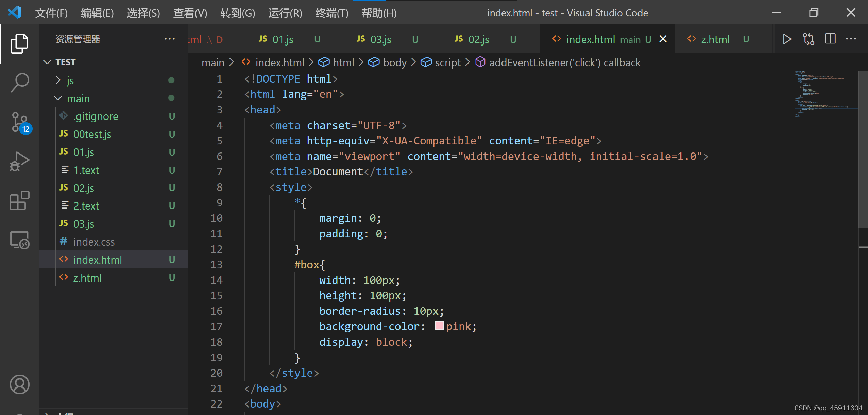Place cursor on background-color property text

click(x=369, y=326)
